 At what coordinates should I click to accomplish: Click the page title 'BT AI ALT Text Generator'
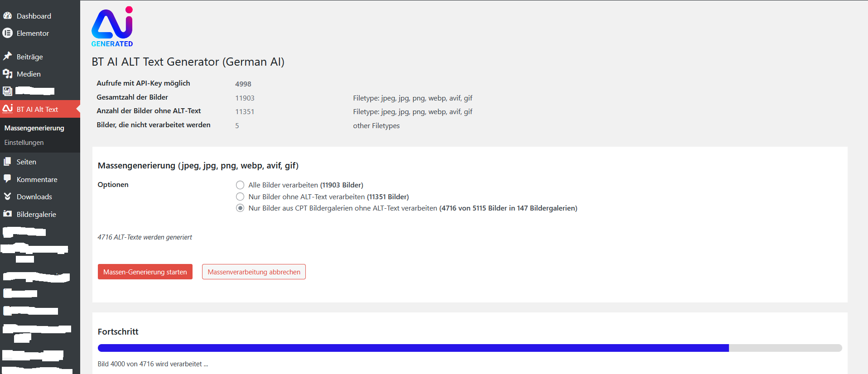click(188, 62)
